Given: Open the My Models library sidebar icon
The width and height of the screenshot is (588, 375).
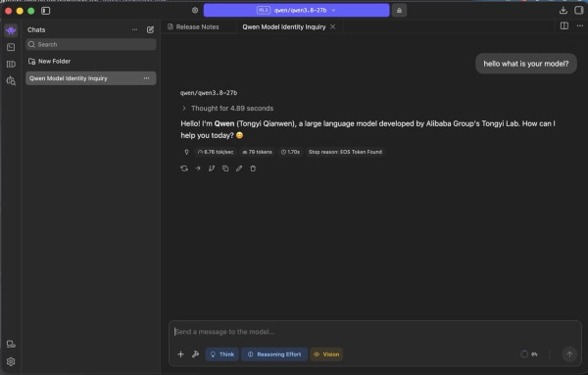Looking at the screenshot, I should pos(11,64).
